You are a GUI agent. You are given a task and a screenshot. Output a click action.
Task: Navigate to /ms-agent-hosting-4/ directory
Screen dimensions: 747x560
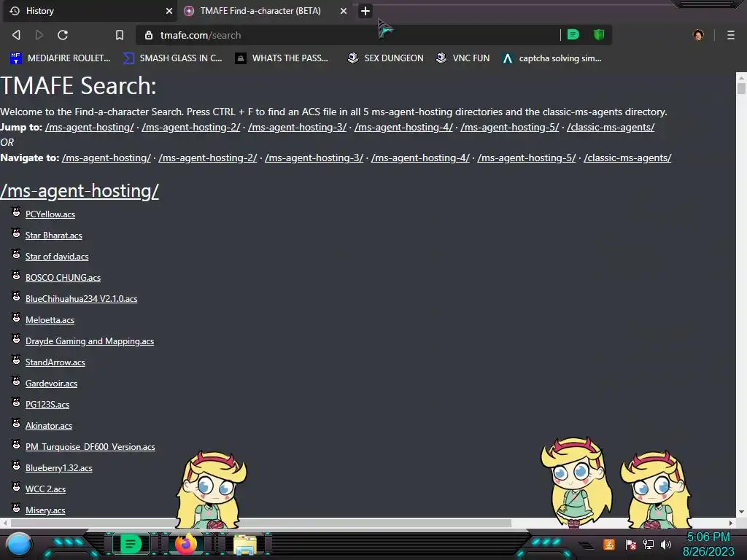420,157
